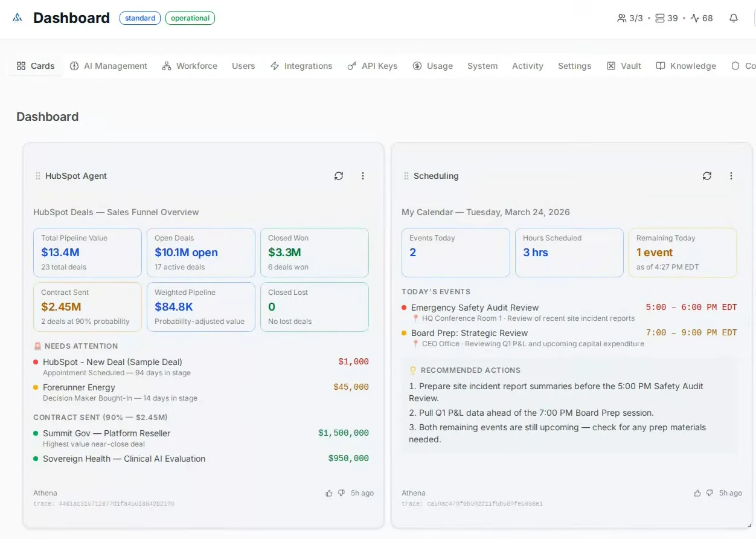Thumbs down the HubSpot Agent card

[x=341, y=493]
